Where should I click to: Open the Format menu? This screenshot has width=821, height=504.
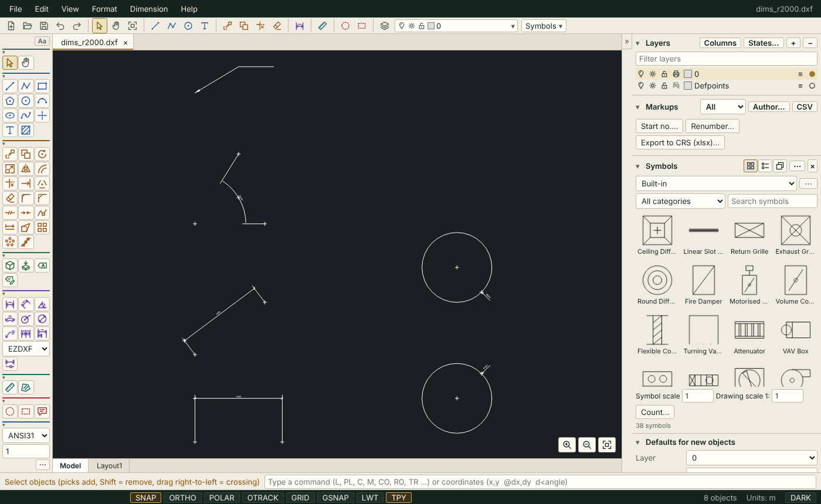(104, 9)
